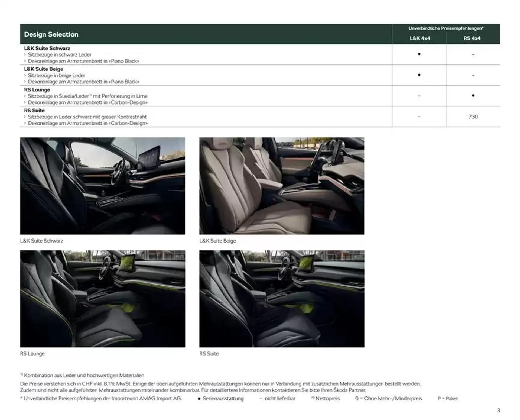Open the RS Suite interior photo
This screenshot has width=520, height=420.
point(282,299)
